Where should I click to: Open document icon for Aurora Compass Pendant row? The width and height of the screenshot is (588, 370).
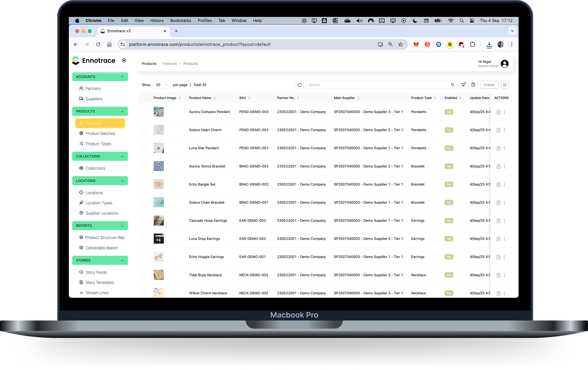click(x=498, y=112)
